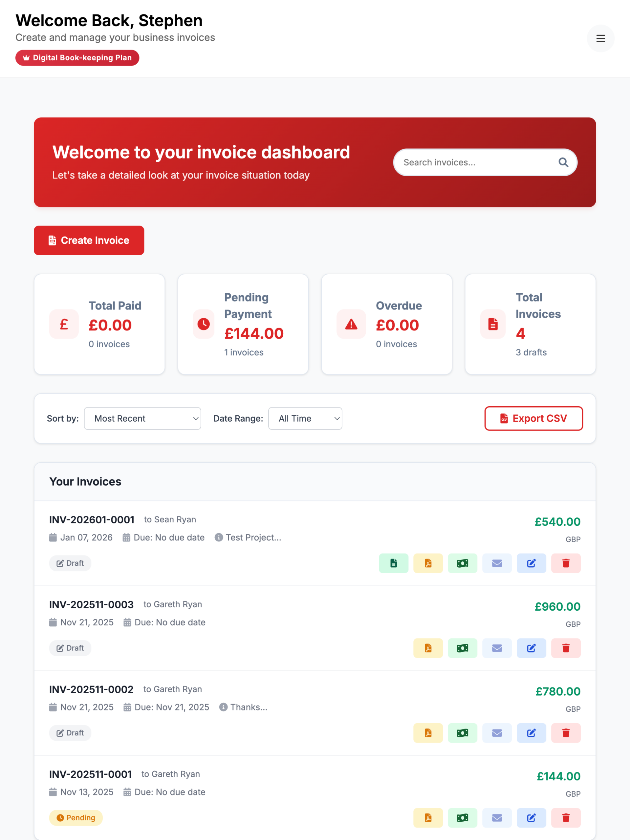
Task: Open invoice INV-202601-0001 title
Action: [92, 519]
